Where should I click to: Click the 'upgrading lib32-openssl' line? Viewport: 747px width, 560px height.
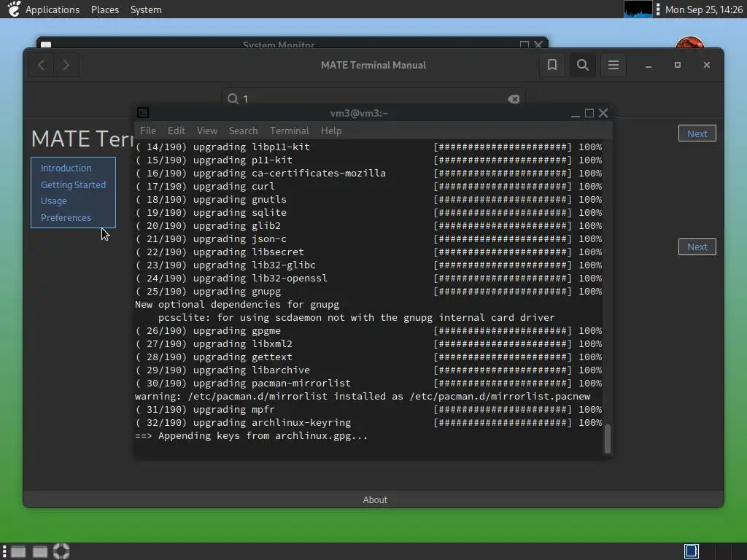[x=368, y=278]
